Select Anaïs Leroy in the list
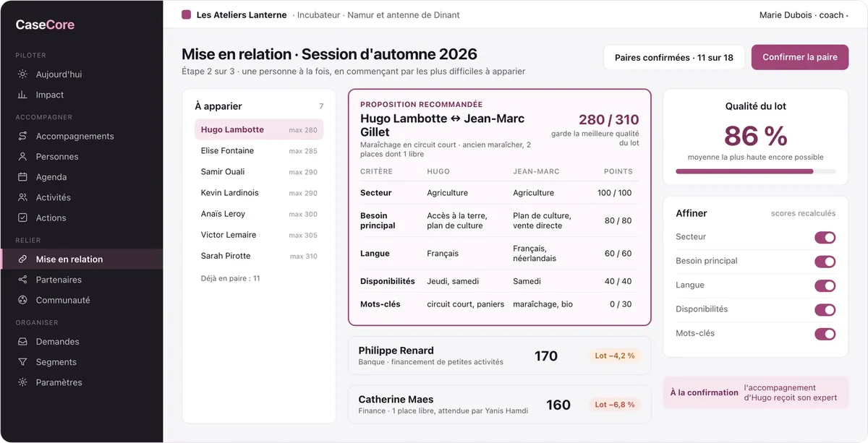This screenshot has width=868, height=443. (259, 214)
